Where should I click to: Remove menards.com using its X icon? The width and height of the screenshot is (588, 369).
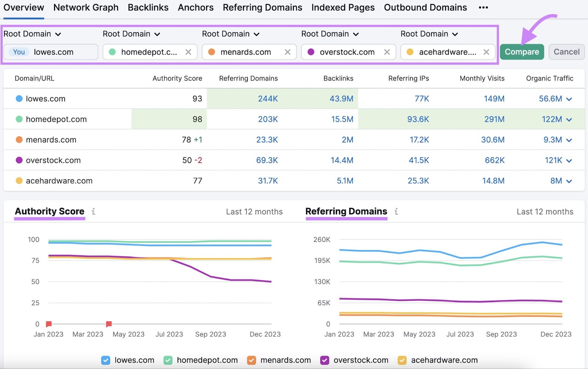pos(288,52)
